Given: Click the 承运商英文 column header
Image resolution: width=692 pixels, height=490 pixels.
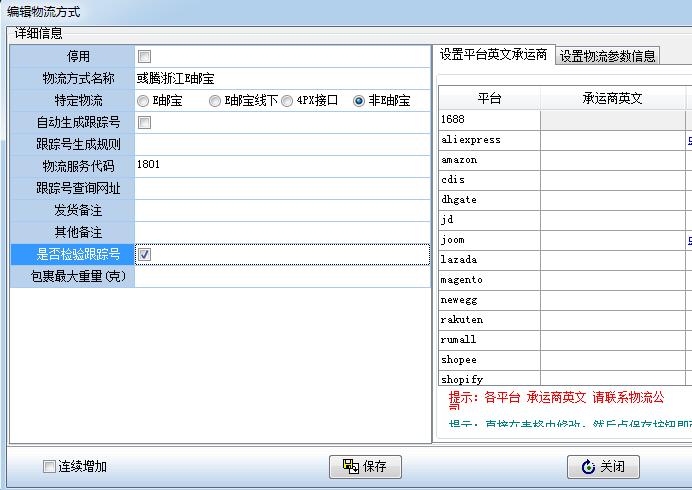Looking at the screenshot, I should click(x=613, y=98).
